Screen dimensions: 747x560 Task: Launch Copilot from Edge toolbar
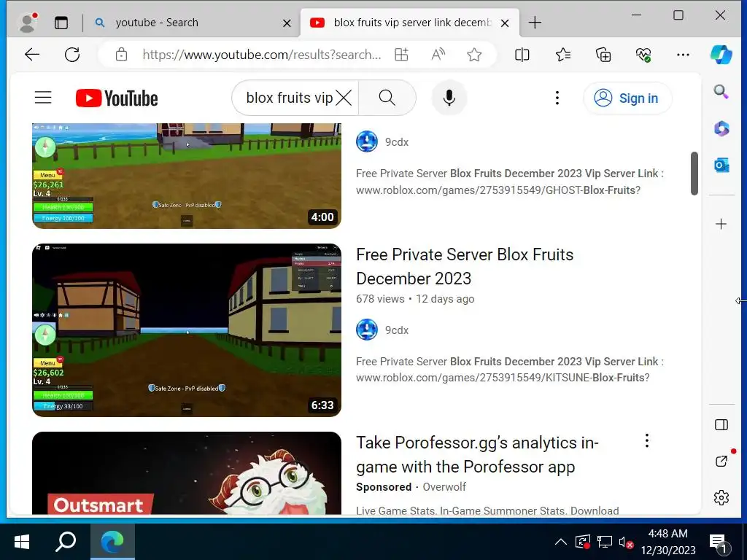click(x=721, y=54)
